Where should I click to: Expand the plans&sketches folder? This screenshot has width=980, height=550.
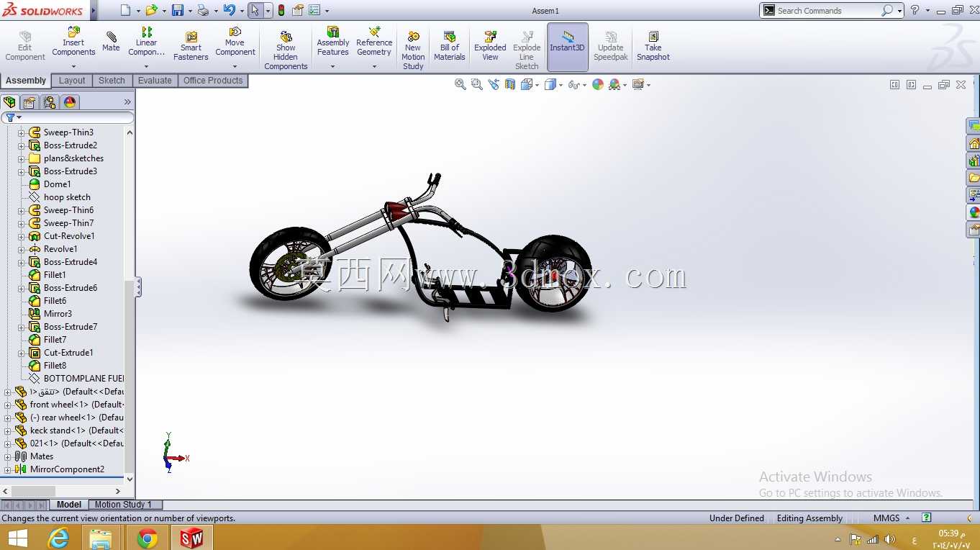point(21,158)
